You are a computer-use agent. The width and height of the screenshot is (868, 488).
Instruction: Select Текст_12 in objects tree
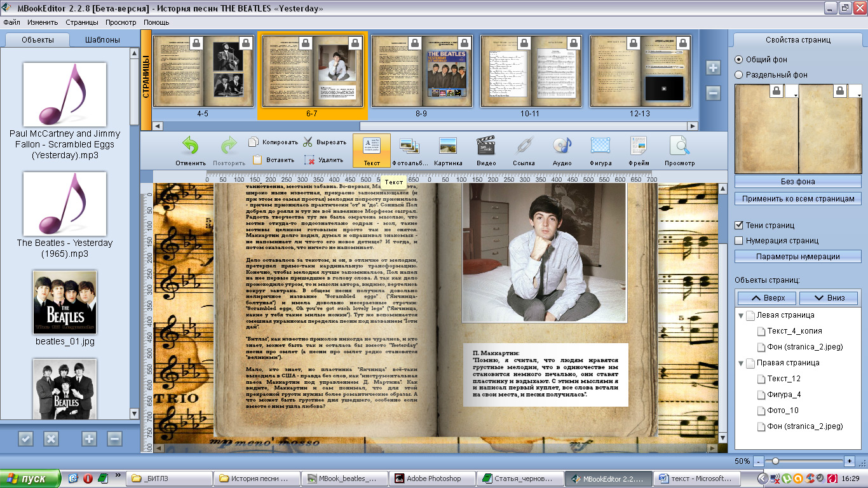click(x=783, y=379)
